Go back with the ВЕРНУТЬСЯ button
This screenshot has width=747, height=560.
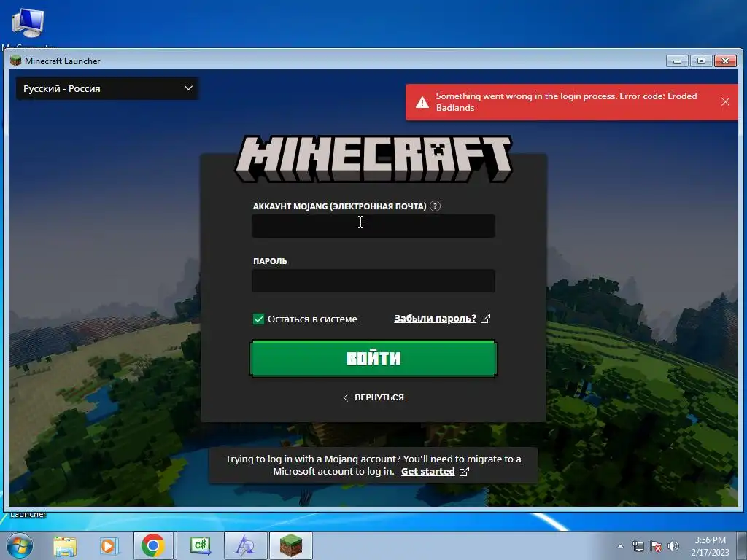373,397
